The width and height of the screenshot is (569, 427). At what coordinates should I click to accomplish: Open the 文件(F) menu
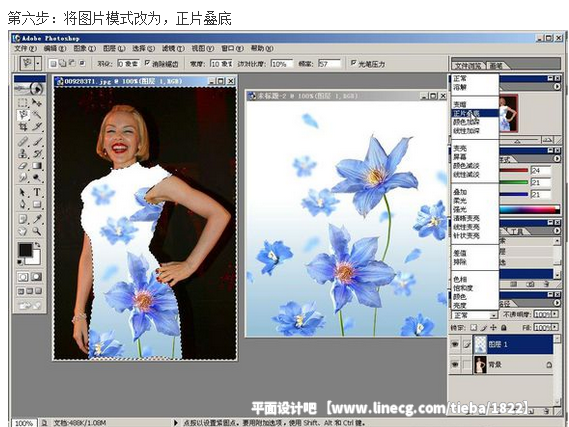(x=25, y=48)
